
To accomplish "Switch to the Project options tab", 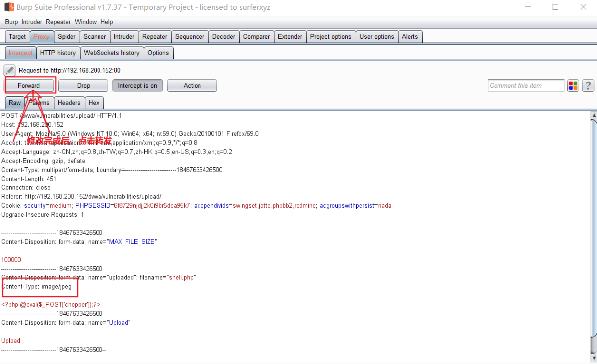I will [x=331, y=37].
